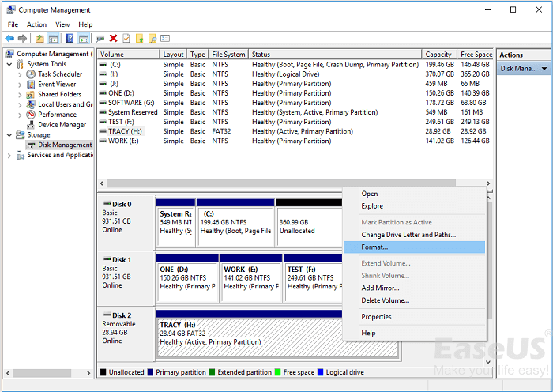Expand the Services and Applications node

(x=9, y=156)
